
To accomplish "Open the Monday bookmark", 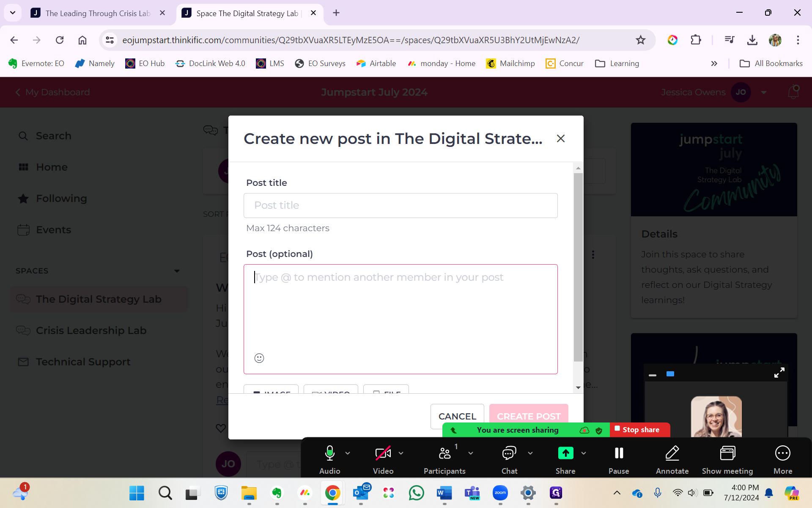I will click(442, 63).
